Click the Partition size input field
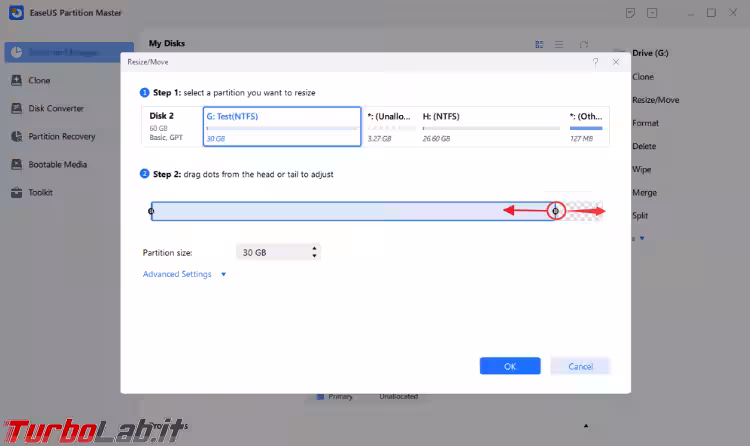 tap(270, 252)
